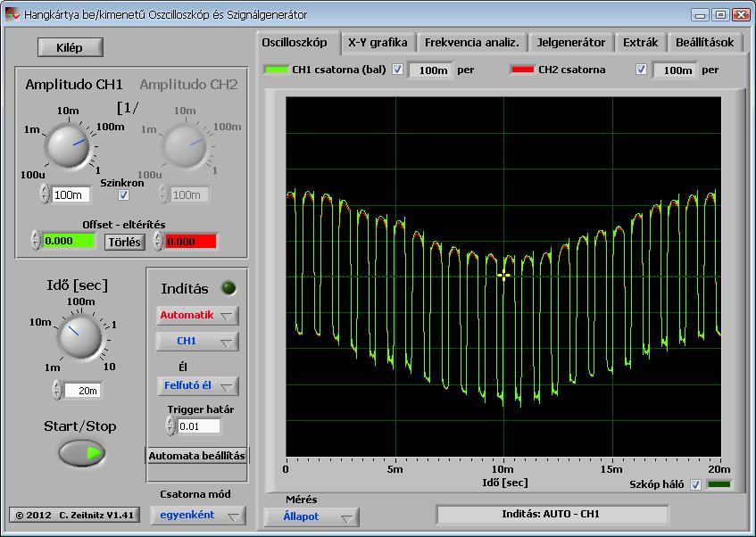Click the green CH1 channel color swatch
Viewport: 756px width, 537px height.
coord(276,70)
